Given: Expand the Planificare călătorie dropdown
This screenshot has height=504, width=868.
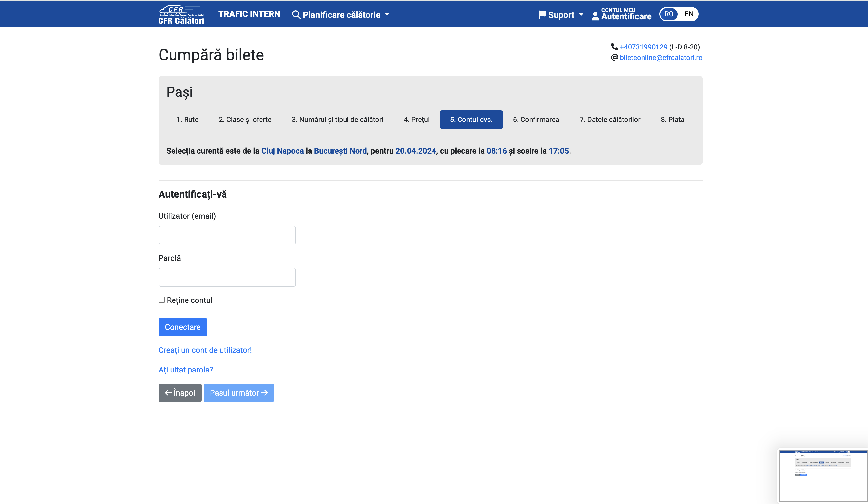Looking at the screenshot, I should click(341, 14).
